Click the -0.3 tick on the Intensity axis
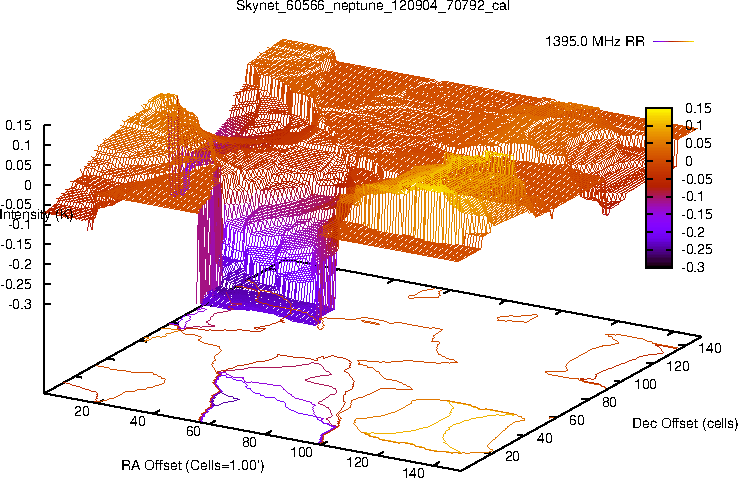Image resolution: width=738 pixels, height=478 pixels. 20,304
